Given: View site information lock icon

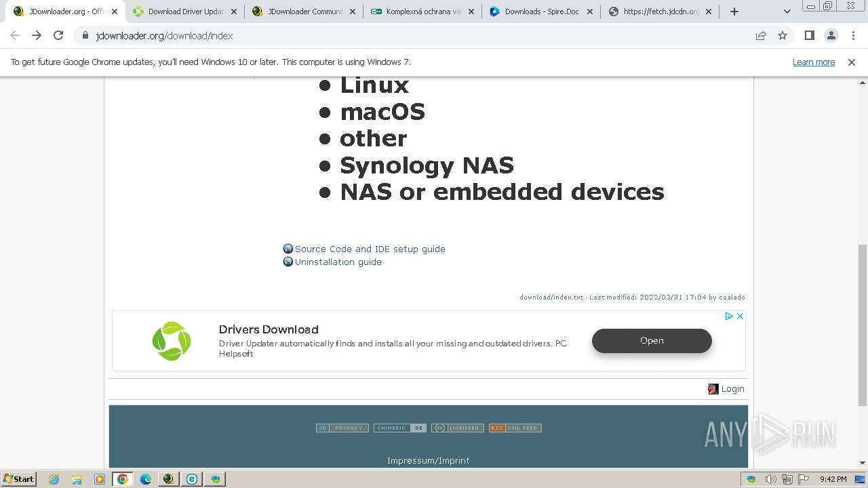Looking at the screenshot, I should [x=85, y=36].
